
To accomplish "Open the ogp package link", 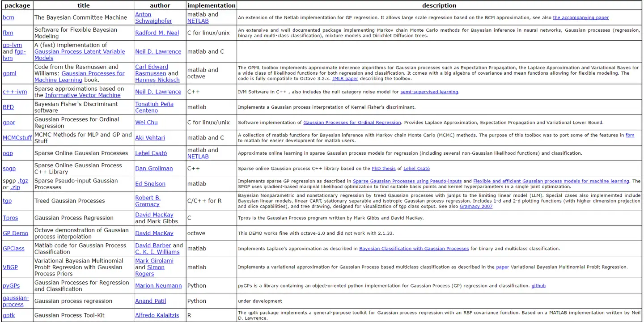I will (x=8, y=153).
